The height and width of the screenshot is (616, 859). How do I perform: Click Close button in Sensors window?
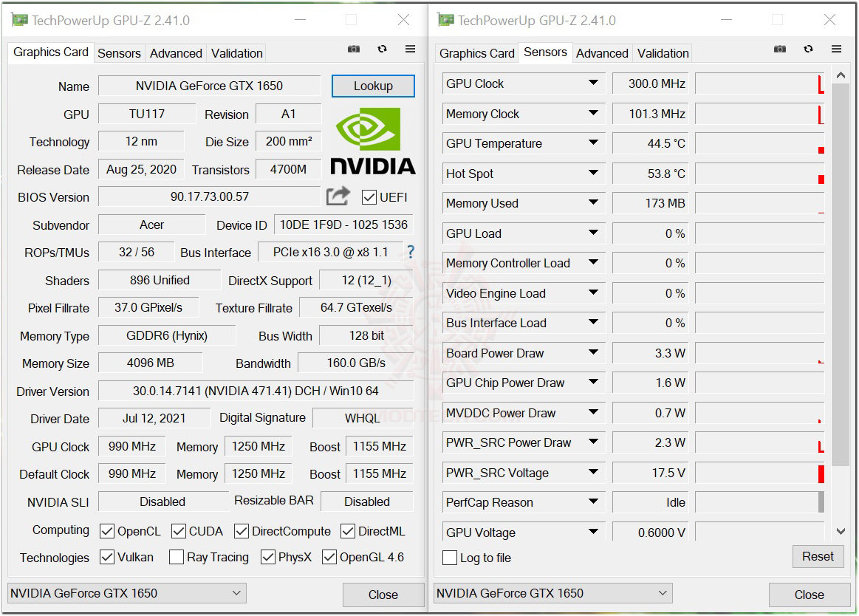810,595
